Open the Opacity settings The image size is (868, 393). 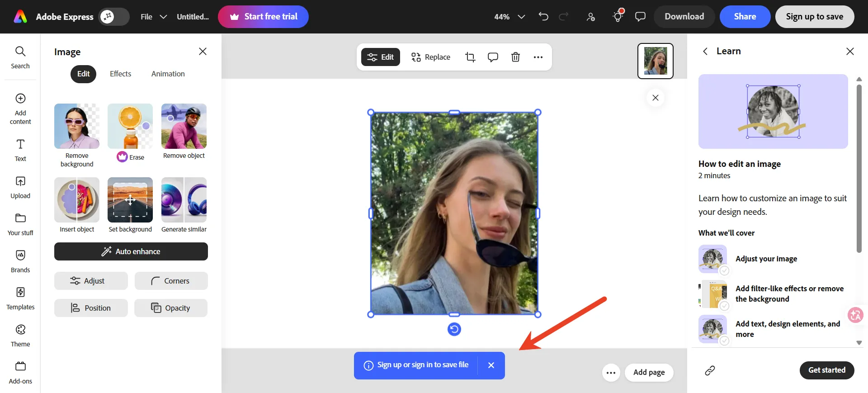click(x=171, y=308)
